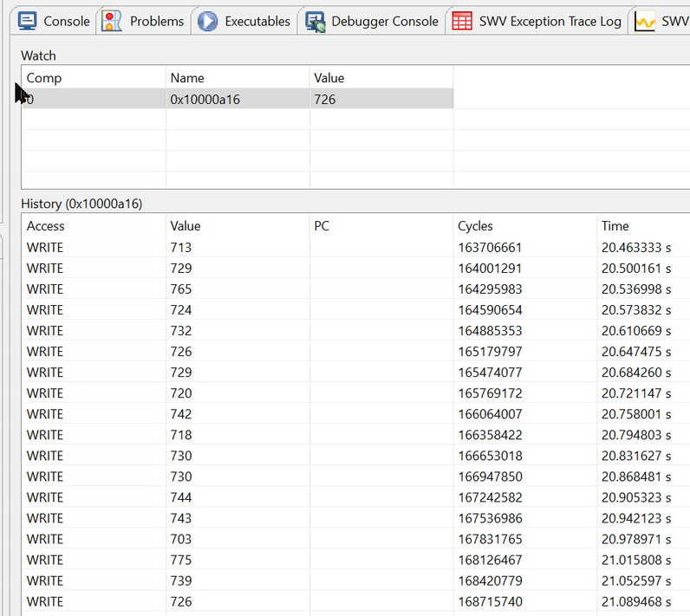Click time value 20.536998 s
The image size is (690, 616).
tap(636, 289)
